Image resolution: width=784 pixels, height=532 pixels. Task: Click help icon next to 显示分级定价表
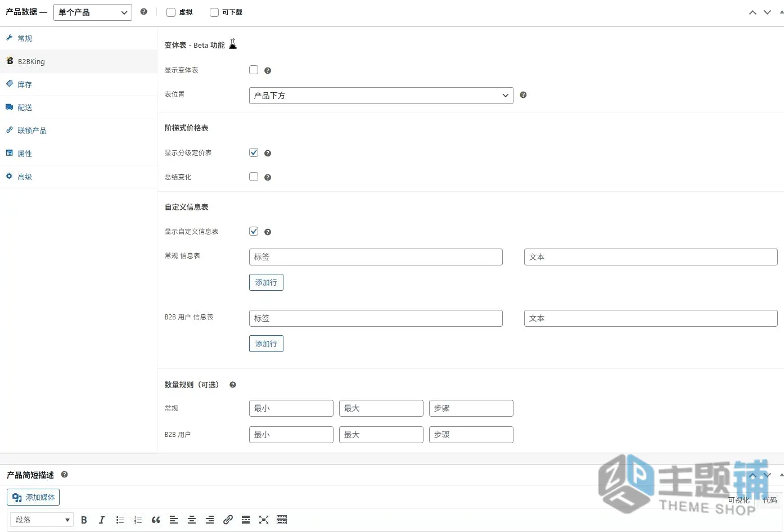coord(268,154)
